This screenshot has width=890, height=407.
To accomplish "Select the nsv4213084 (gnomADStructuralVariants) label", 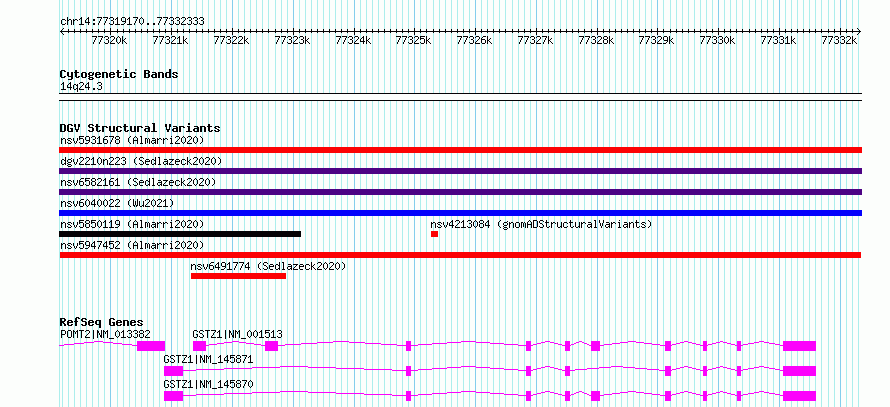I will click(x=541, y=224).
